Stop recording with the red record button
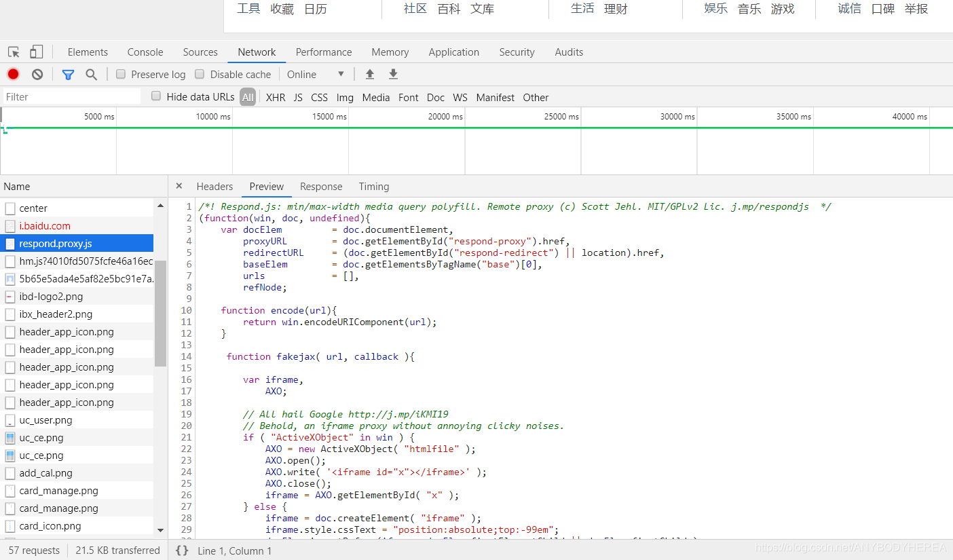This screenshot has width=953, height=560. tap(14, 75)
